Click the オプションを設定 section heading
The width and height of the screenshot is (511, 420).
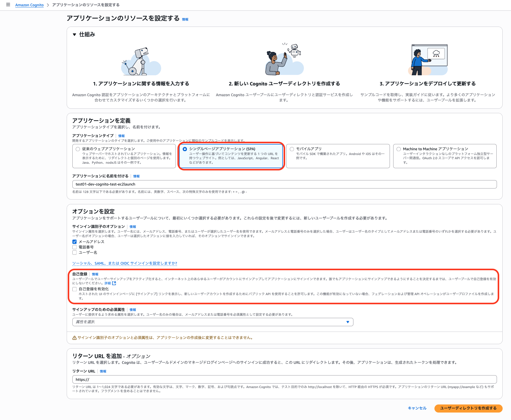[93, 211]
